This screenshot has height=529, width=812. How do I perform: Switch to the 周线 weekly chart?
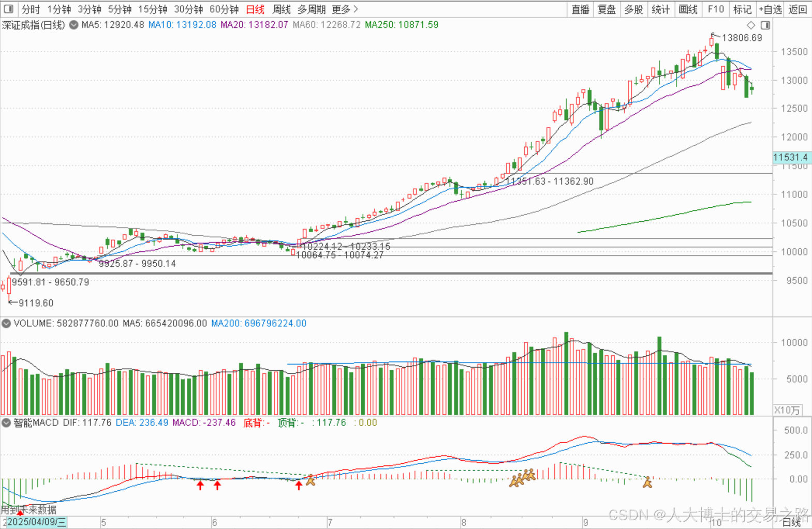(282, 9)
